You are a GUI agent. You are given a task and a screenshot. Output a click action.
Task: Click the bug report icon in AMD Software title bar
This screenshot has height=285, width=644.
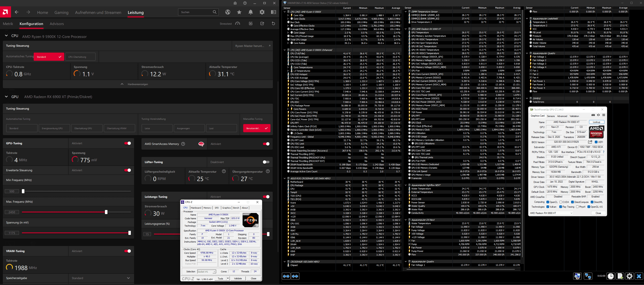[x=235, y=3]
